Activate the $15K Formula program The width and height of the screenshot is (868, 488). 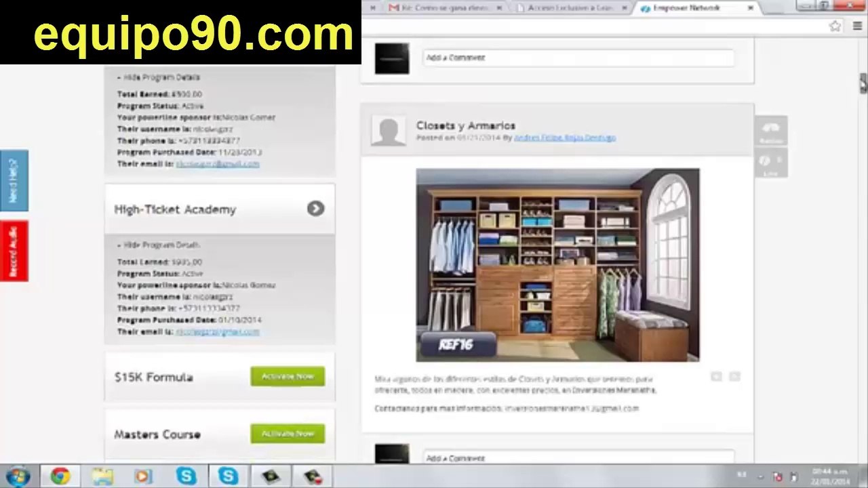[288, 376]
